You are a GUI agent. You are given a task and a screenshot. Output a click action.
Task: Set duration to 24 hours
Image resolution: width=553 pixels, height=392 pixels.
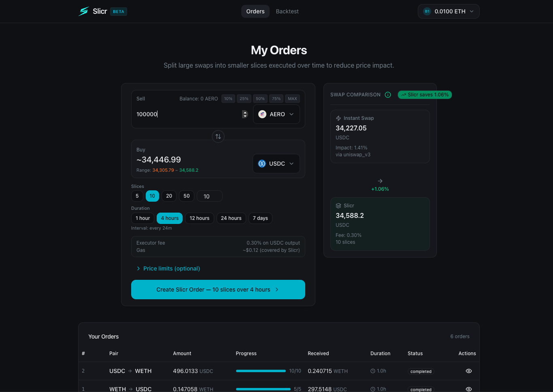(x=231, y=218)
